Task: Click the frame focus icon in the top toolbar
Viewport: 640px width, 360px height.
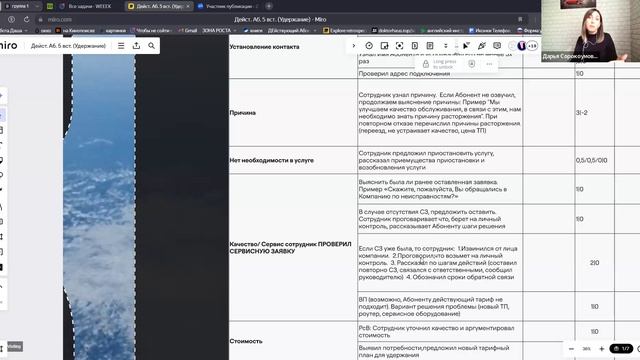Action: [399, 46]
